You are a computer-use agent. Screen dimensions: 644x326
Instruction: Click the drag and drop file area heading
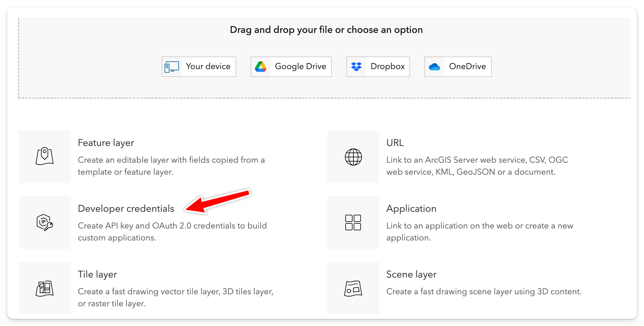326,30
